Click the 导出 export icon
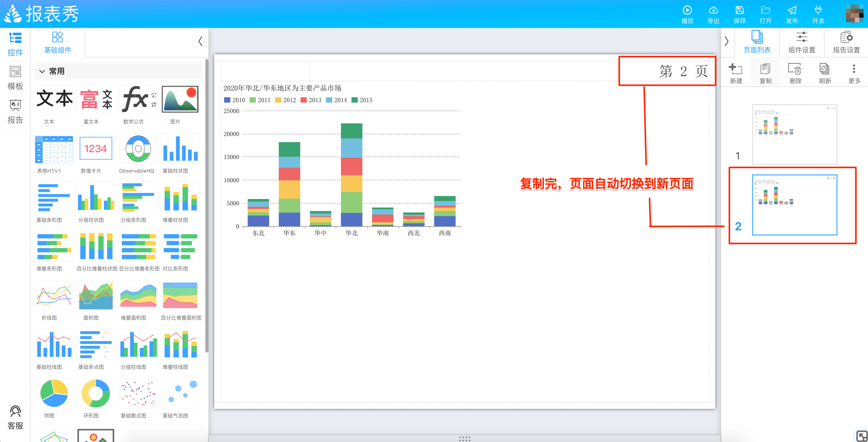Image resolution: width=868 pixels, height=442 pixels. [x=713, y=10]
